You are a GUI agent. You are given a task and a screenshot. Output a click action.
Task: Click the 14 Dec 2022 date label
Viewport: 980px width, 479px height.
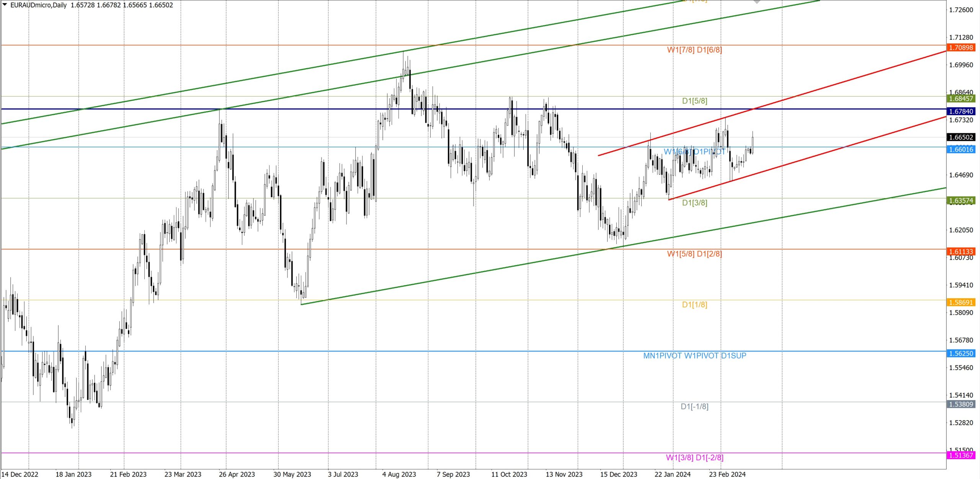point(20,474)
